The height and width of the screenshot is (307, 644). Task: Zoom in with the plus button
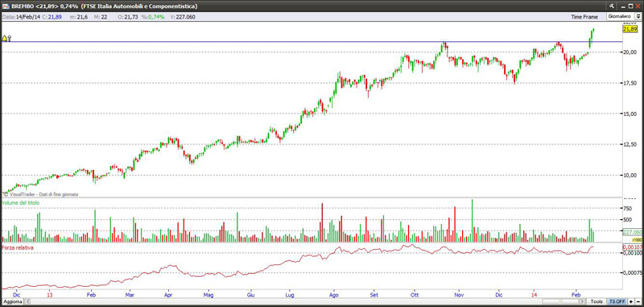coord(630,301)
